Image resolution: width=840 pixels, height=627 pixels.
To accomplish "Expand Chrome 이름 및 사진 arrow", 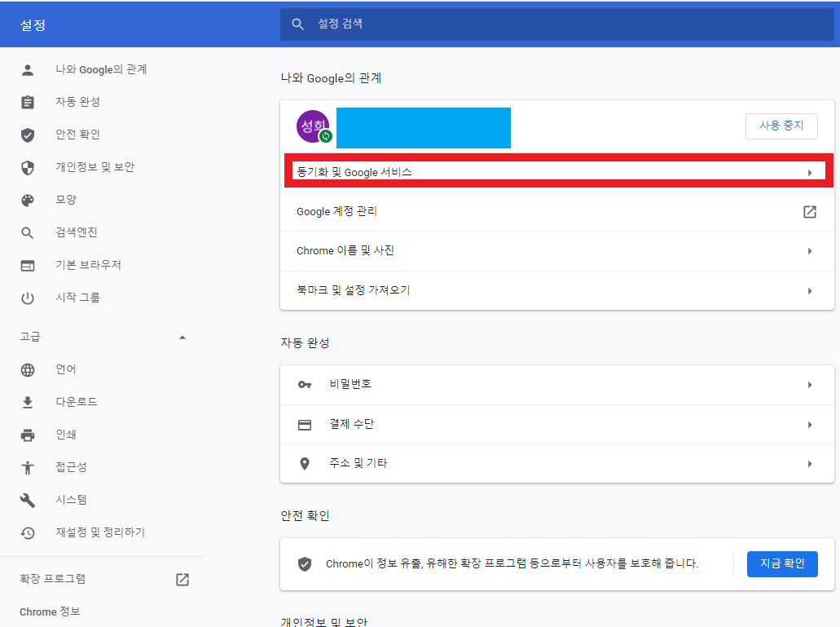I will [810, 251].
